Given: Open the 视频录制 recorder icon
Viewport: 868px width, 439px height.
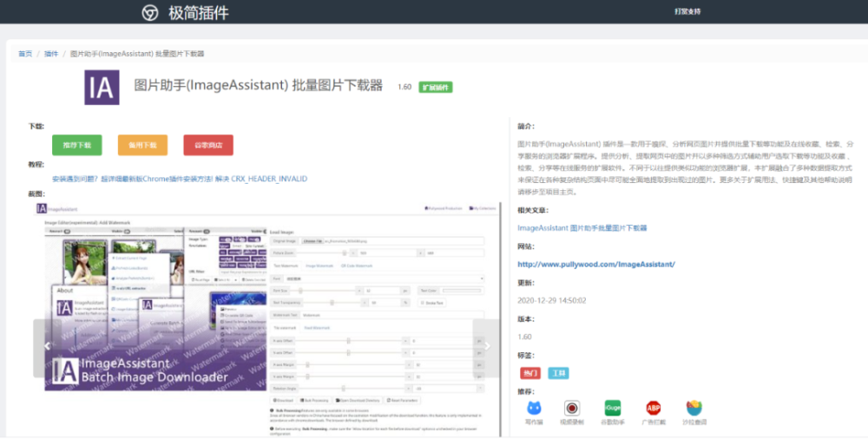Looking at the screenshot, I should (572, 409).
